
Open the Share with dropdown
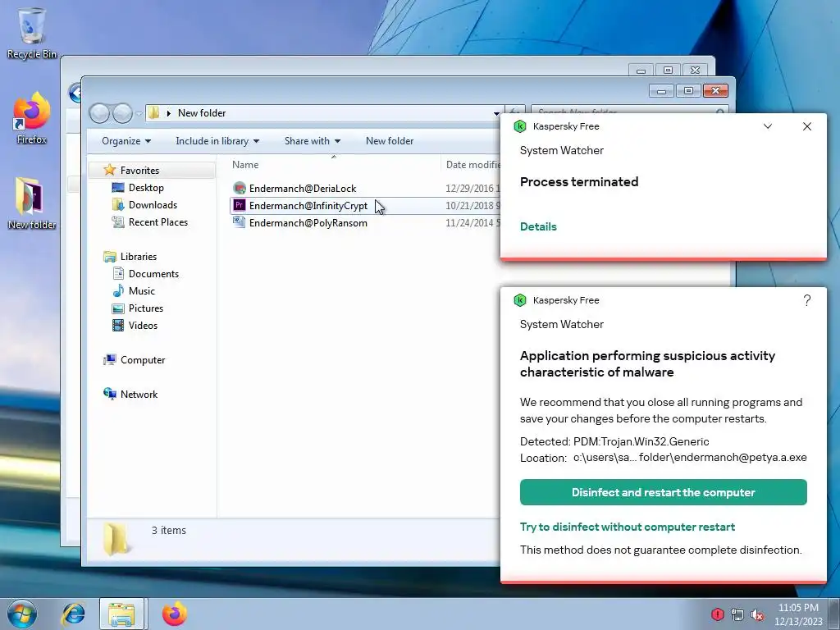(313, 141)
